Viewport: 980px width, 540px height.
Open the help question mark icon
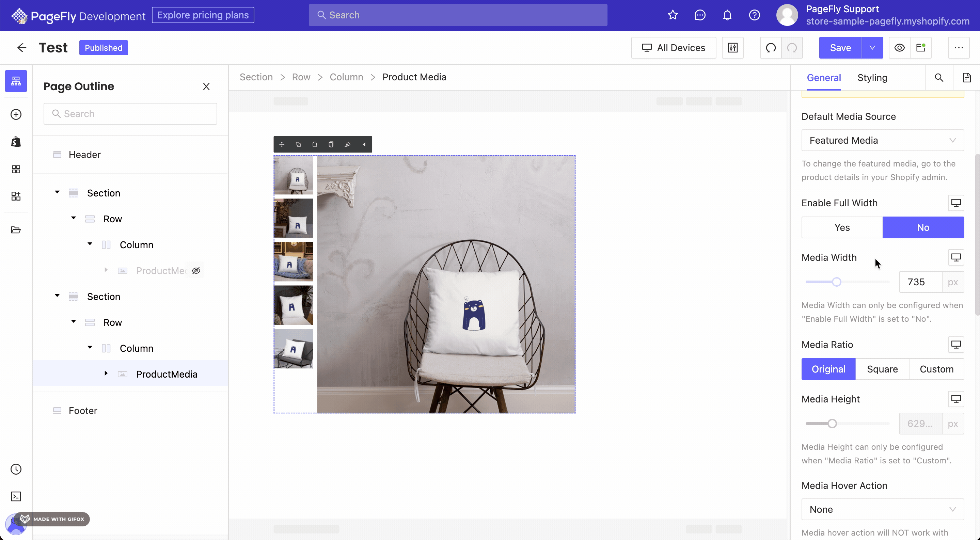[x=754, y=15]
